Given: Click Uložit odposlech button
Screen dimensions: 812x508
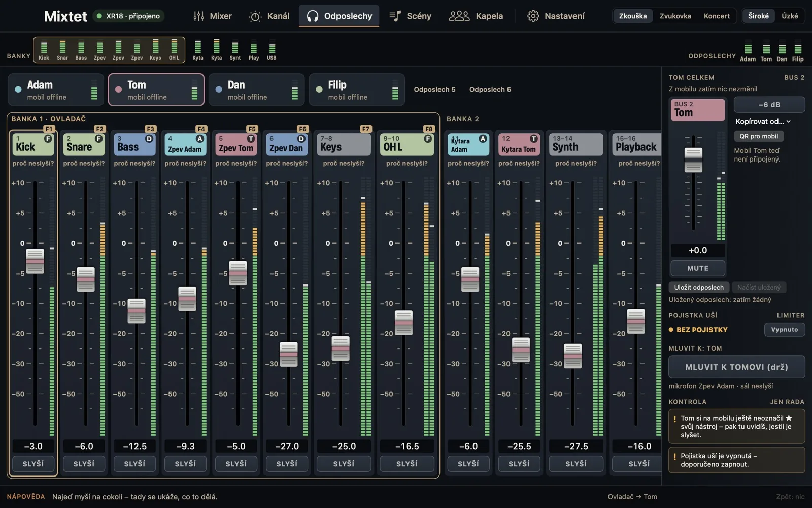Looking at the screenshot, I should 699,288.
